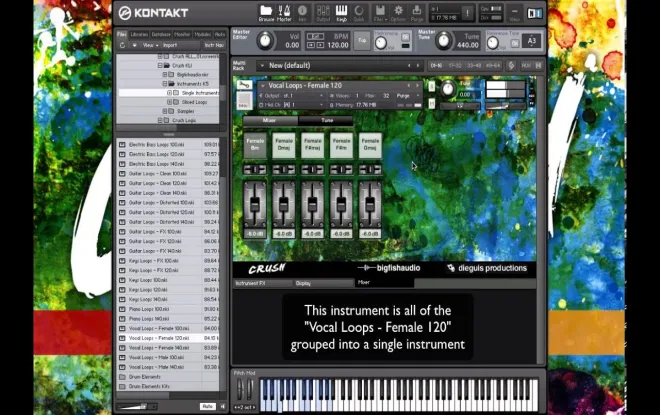Toggle the Reference Tone On button
660x415 pixels.
tap(514, 43)
